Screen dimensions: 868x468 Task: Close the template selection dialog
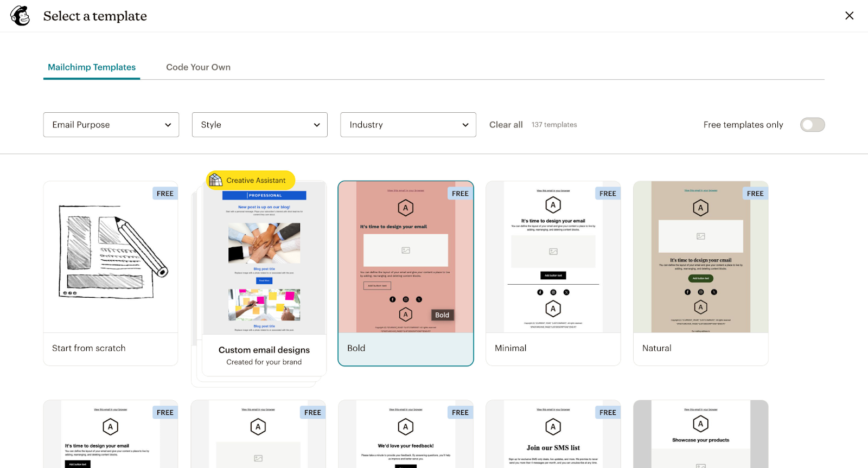click(850, 16)
